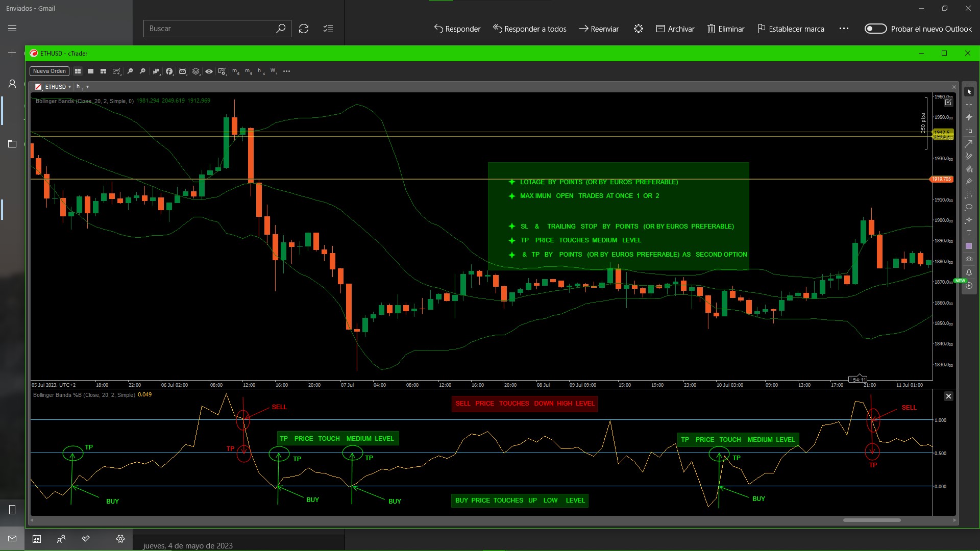Open the new chart icon in toolbar
The image size is (980, 551).
[x=117, y=71]
